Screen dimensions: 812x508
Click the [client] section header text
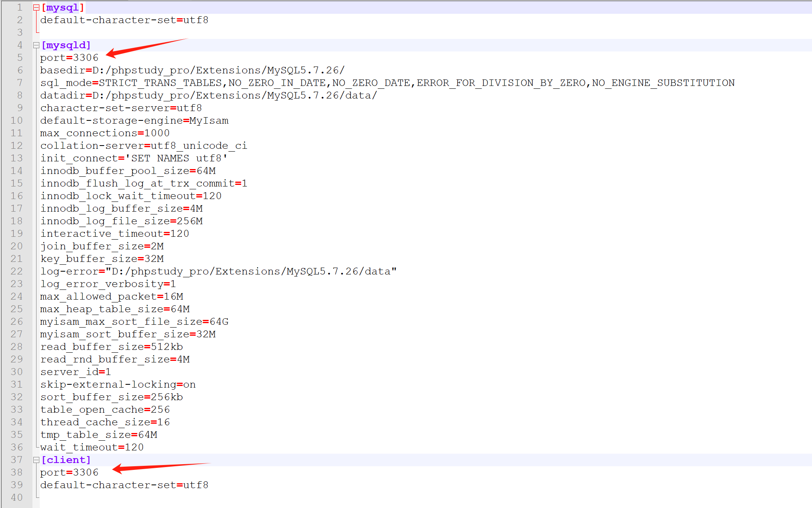tap(66, 460)
